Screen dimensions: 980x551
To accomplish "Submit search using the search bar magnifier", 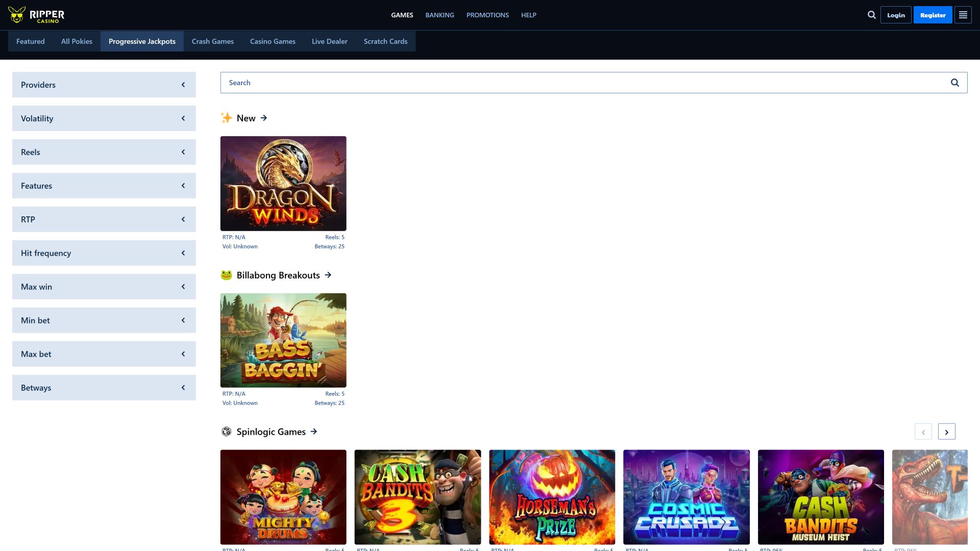I will (954, 83).
